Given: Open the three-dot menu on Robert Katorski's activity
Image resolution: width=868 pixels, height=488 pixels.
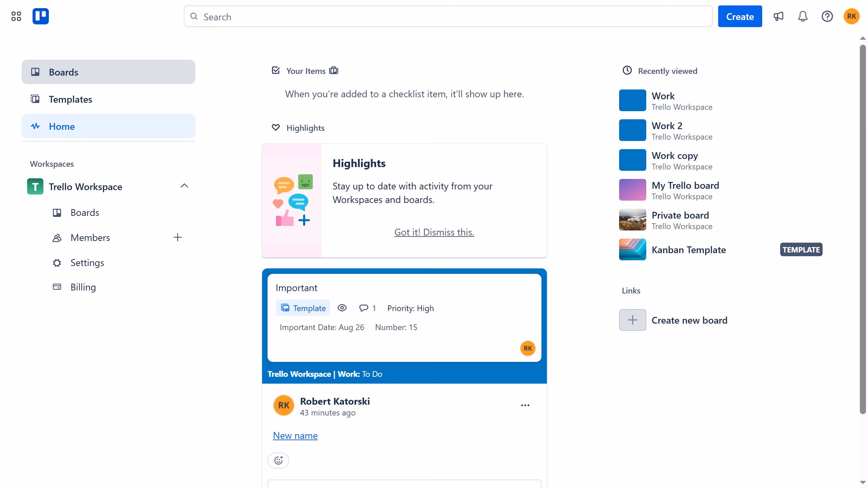Looking at the screenshot, I should [x=525, y=405].
